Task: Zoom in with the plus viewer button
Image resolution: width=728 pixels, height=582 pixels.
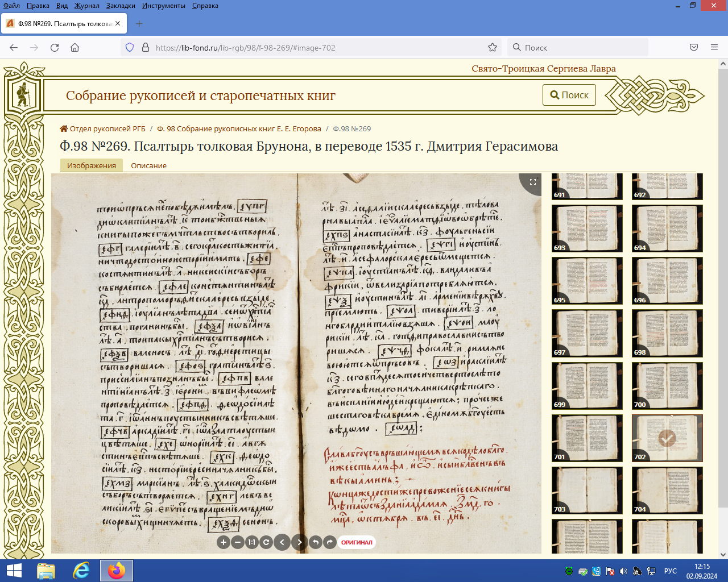Action: click(x=224, y=542)
